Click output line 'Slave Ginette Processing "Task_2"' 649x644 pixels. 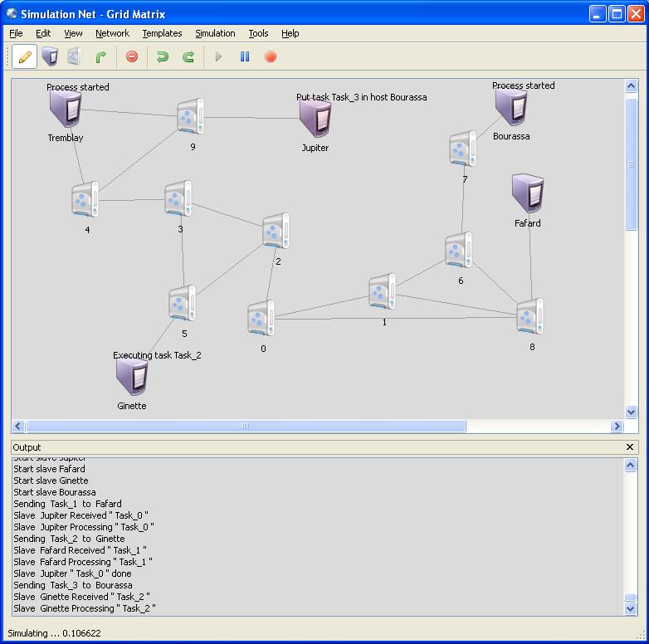pyautogui.click(x=85, y=608)
